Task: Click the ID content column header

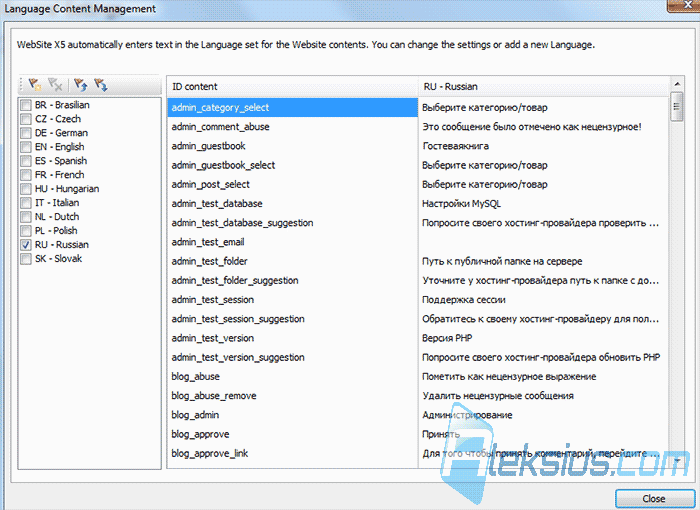Action: (x=293, y=87)
